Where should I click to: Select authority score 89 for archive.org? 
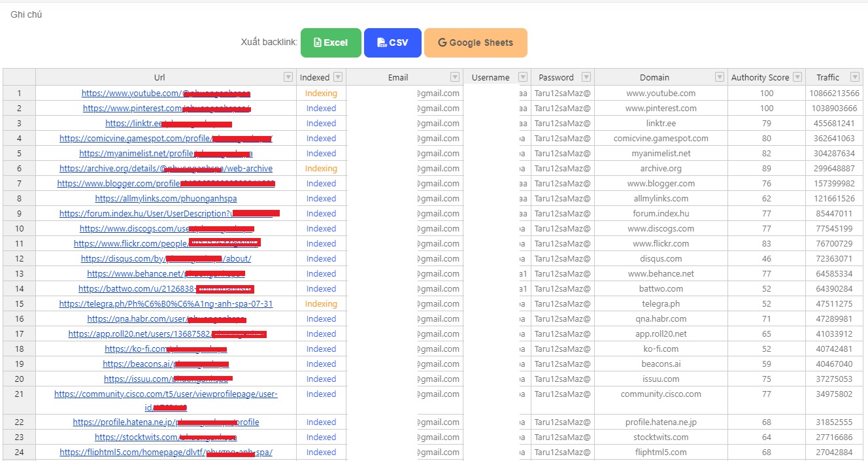(766, 169)
